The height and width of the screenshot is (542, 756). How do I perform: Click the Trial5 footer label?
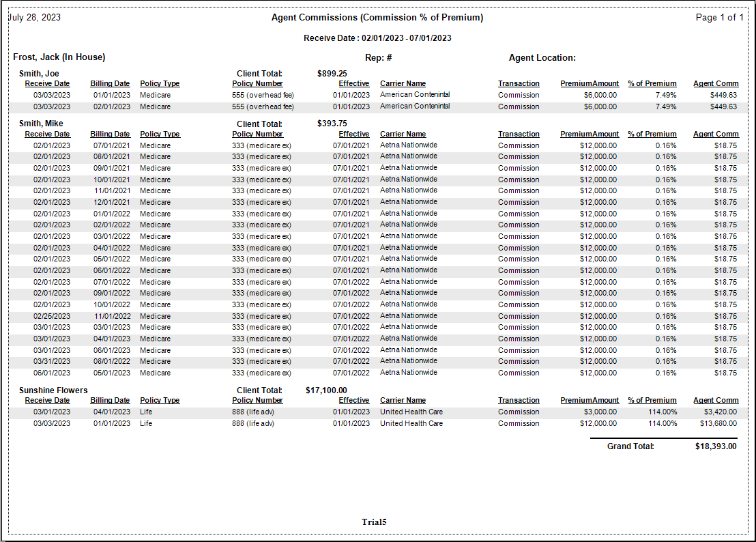click(x=374, y=522)
